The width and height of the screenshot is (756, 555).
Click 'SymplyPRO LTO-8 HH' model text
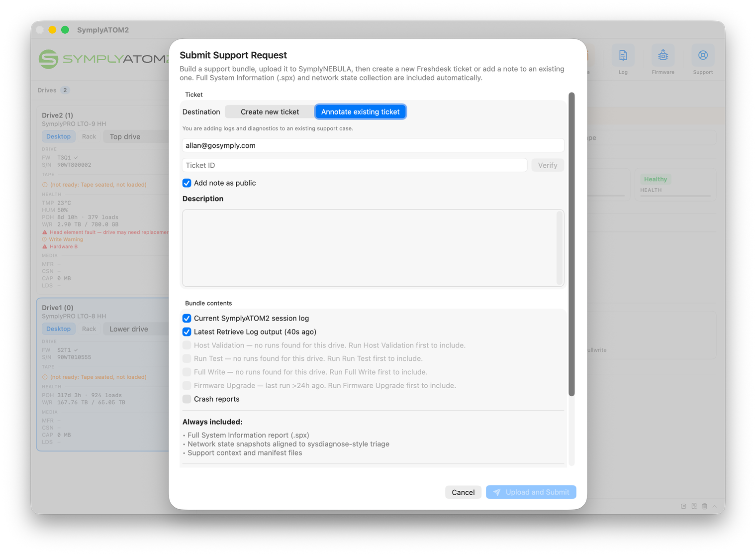pos(74,316)
